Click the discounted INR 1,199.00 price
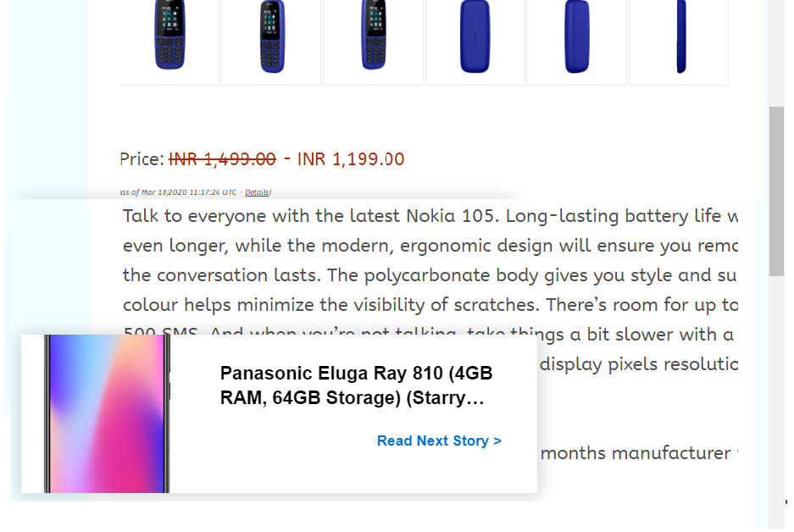The height and width of the screenshot is (532, 794). pyautogui.click(x=350, y=159)
